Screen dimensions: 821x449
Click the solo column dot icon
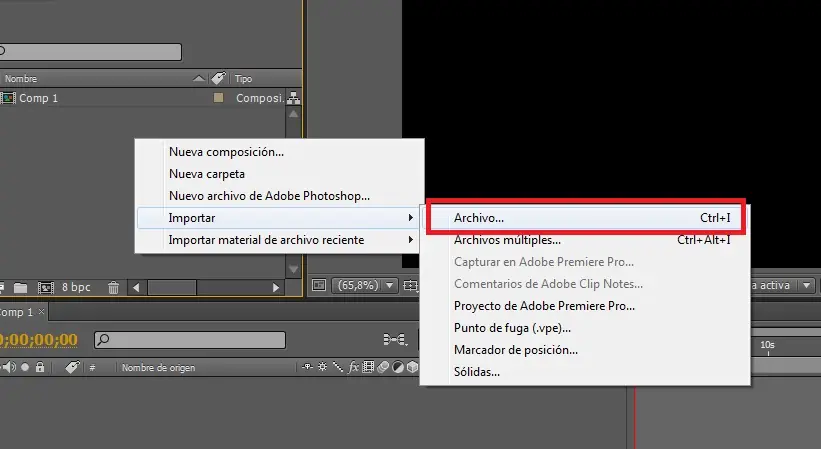tap(25, 367)
